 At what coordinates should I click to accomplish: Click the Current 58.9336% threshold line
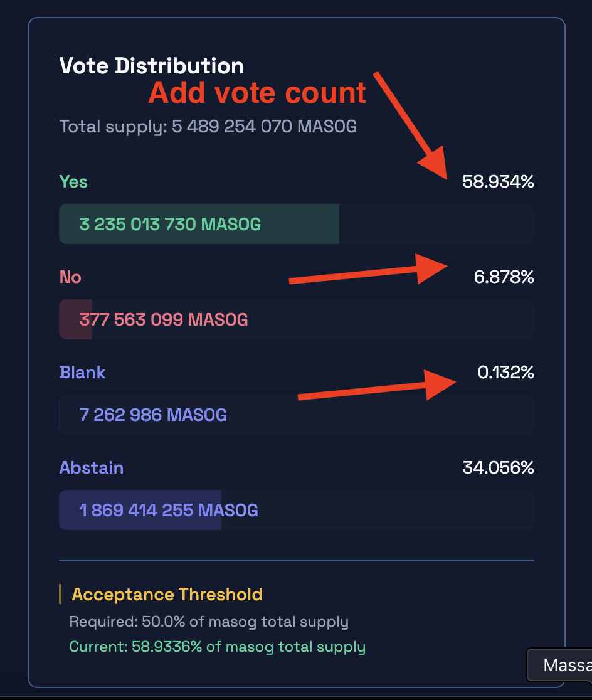(x=217, y=647)
